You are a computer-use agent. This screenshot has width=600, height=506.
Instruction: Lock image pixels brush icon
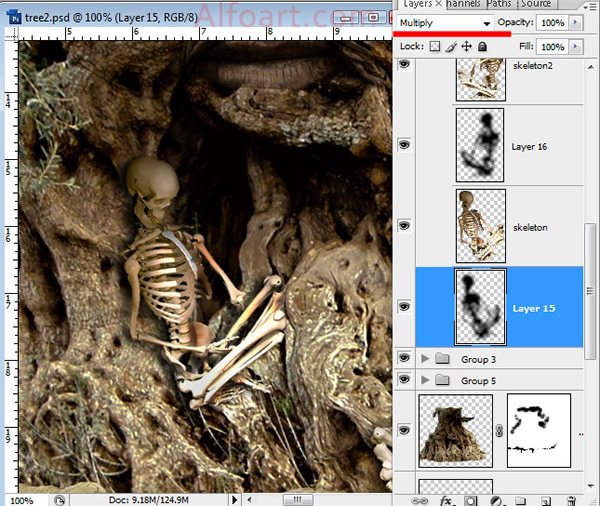(x=451, y=46)
